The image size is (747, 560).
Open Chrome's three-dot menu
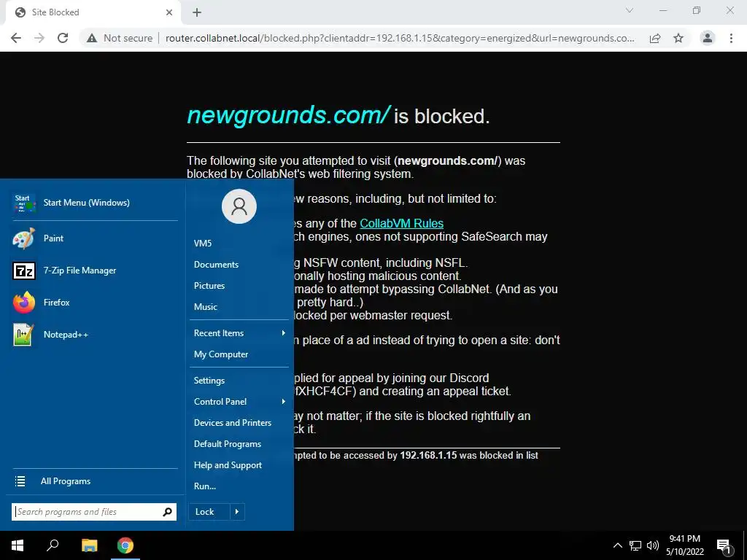[x=731, y=38]
